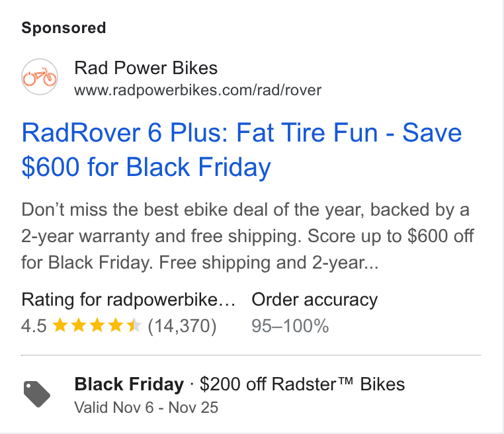Open the www.radpowerbikes.com/rad/rover URL

click(198, 90)
